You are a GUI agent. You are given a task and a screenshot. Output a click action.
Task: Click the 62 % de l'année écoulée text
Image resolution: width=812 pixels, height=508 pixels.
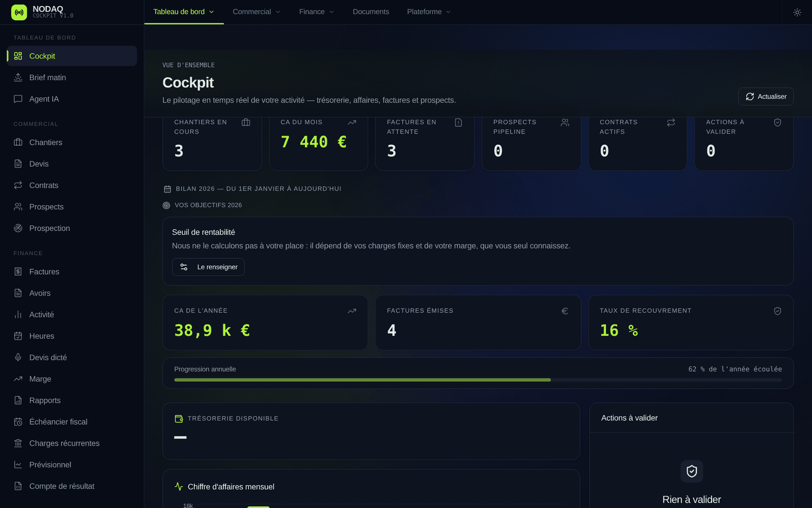click(x=735, y=369)
